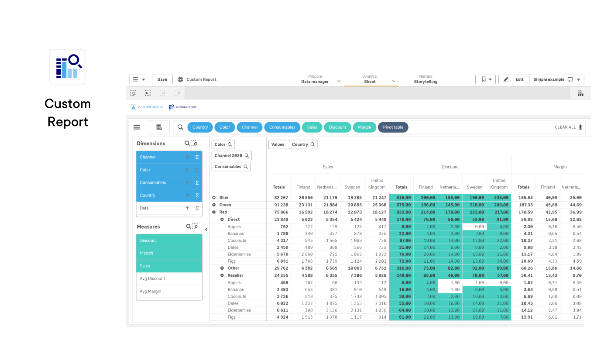The height and width of the screenshot is (364, 611).
Task: Click the Channel 2020 pivot header
Action: 232,155
